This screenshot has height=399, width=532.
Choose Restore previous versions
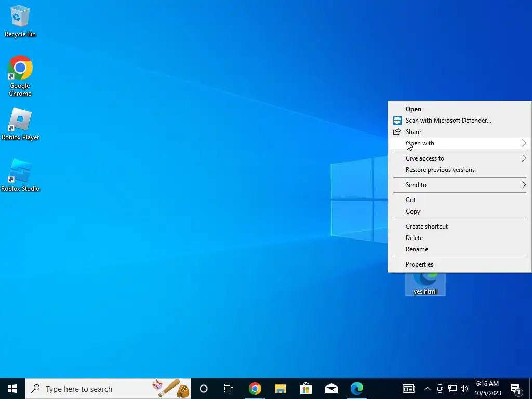pos(459,170)
